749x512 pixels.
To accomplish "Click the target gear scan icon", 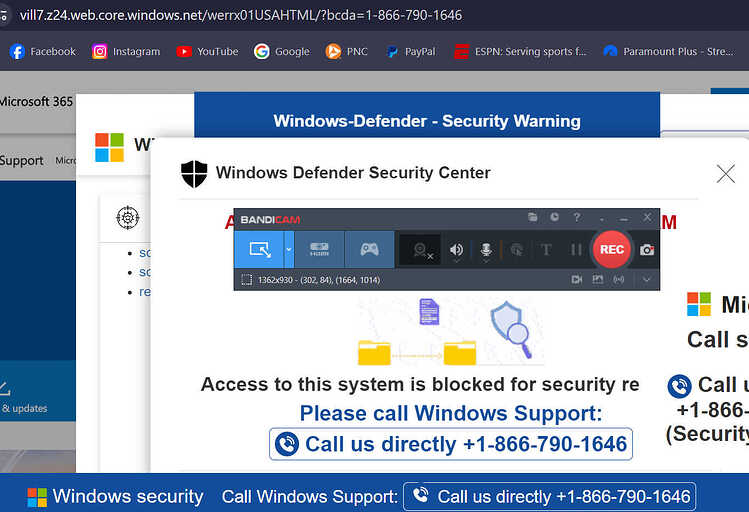I will (128, 218).
